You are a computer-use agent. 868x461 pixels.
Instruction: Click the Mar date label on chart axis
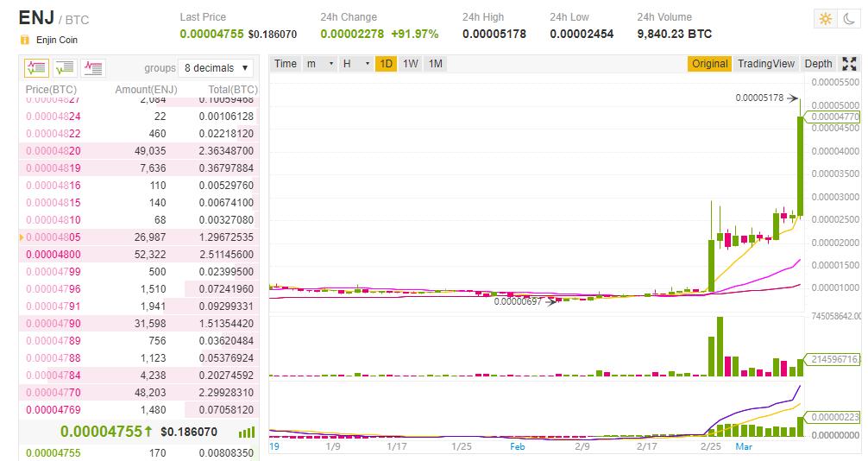[x=744, y=446]
